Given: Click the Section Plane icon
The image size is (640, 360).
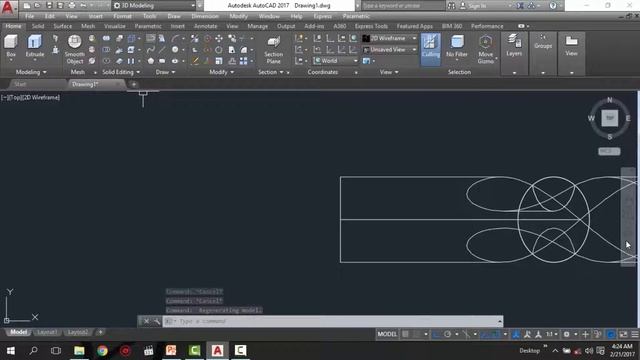Looking at the screenshot, I should click(x=273, y=42).
